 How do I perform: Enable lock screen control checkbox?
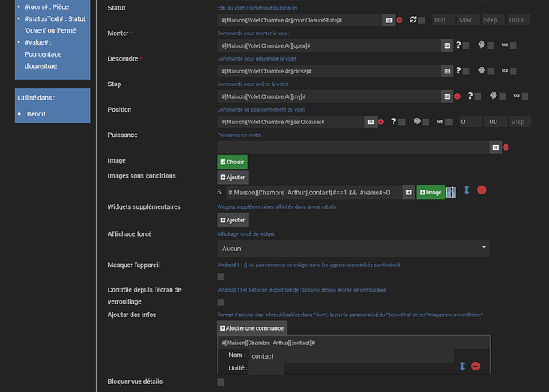pyautogui.click(x=221, y=302)
